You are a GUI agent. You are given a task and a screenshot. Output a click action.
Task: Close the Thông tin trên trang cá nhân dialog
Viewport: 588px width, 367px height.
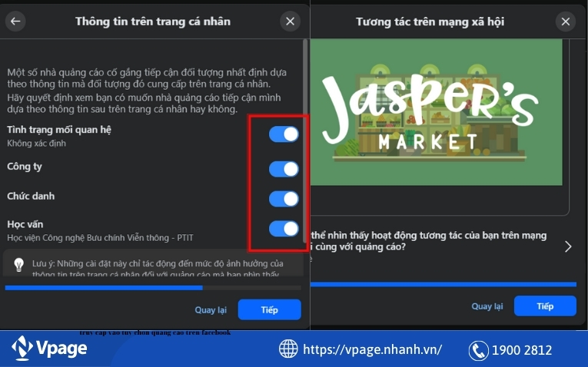290,21
